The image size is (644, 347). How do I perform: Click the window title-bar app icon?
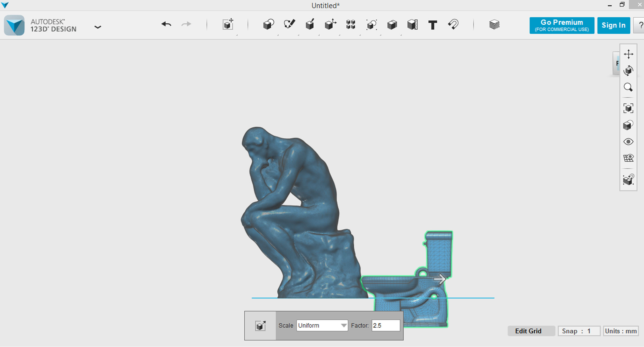coord(5,5)
